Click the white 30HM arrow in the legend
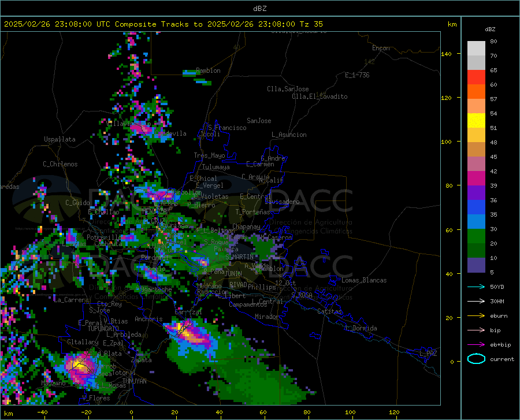Screen dimensions: 520x420 pyautogui.click(x=476, y=302)
